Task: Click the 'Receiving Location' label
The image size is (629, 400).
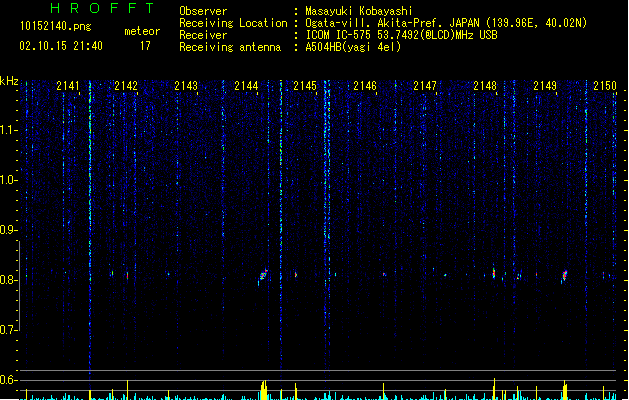Action: click(x=233, y=23)
